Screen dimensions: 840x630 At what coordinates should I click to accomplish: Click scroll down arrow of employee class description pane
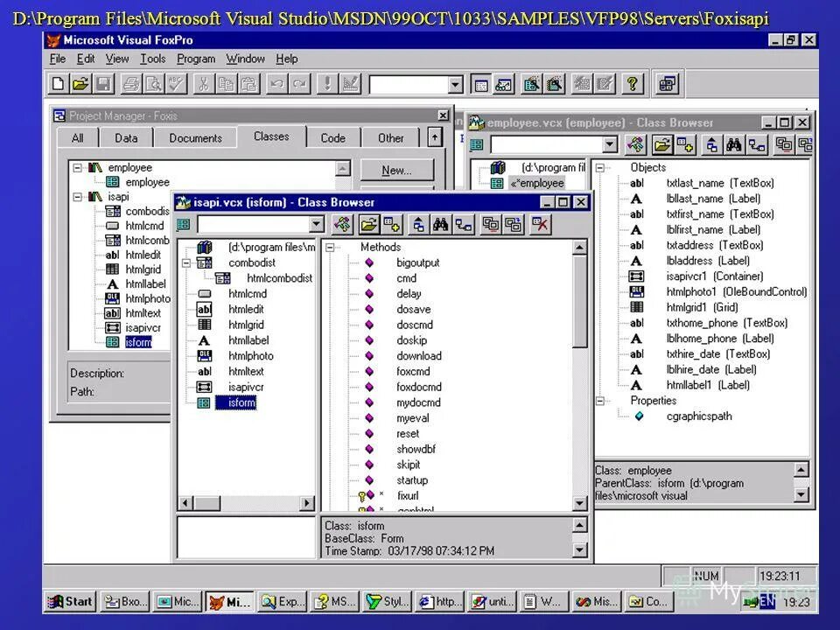801,494
